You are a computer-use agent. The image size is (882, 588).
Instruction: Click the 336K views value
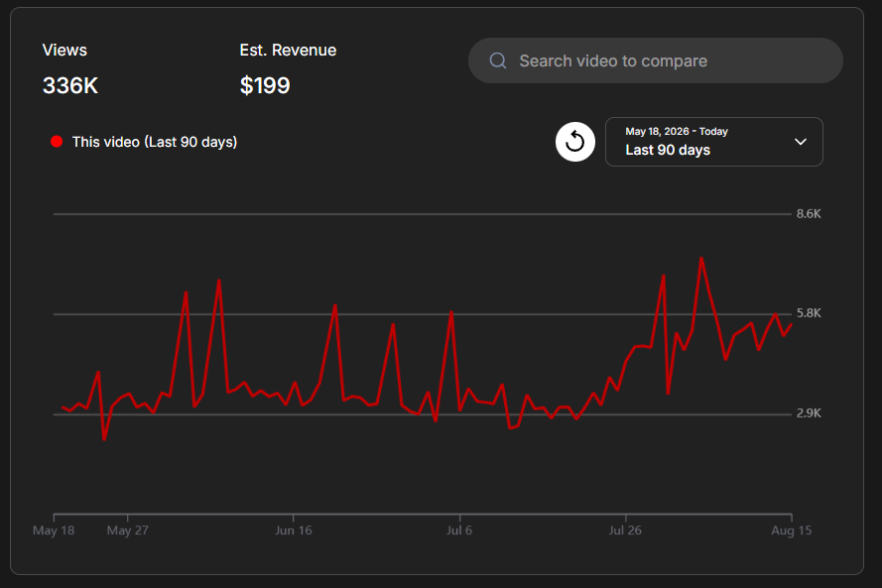point(70,85)
